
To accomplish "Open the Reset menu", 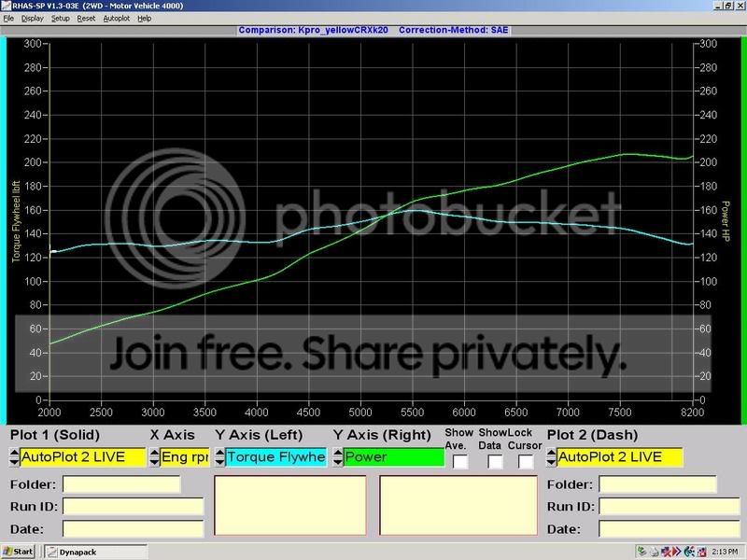I will (x=86, y=18).
